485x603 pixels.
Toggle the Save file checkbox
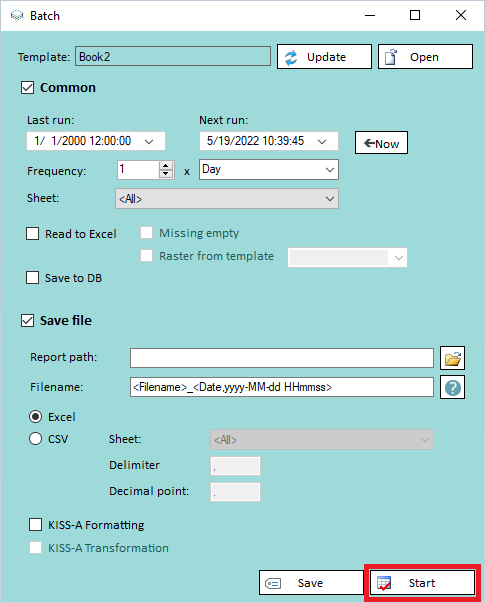27,320
